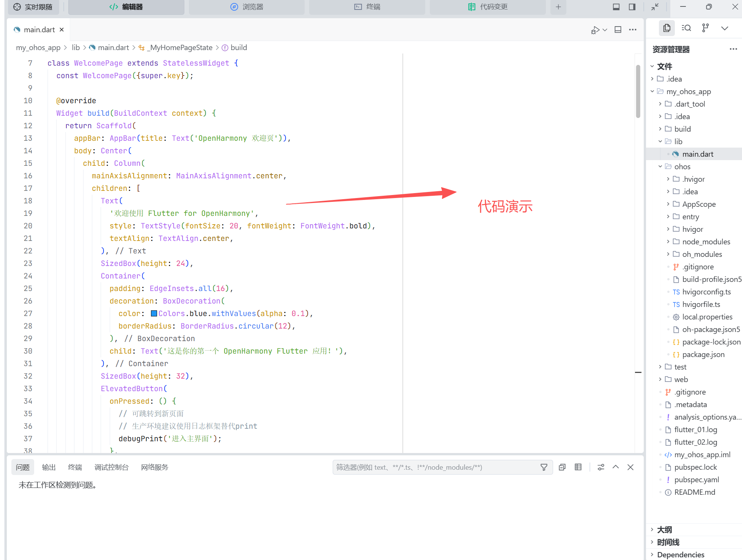Toggle the split editor layout icon

[x=618, y=30]
